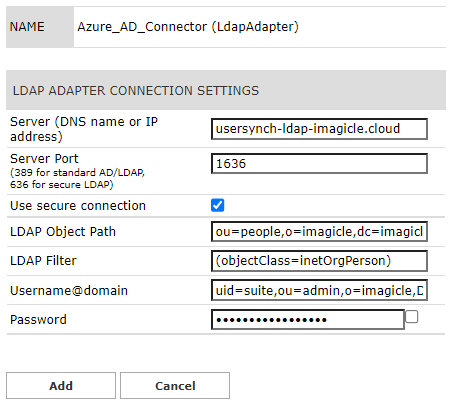Focus the Password field

(308, 320)
